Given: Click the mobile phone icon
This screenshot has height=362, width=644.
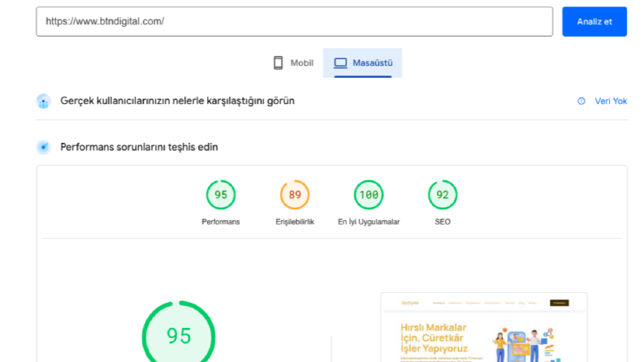Looking at the screenshot, I should pyautogui.click(x=278, y=62).
